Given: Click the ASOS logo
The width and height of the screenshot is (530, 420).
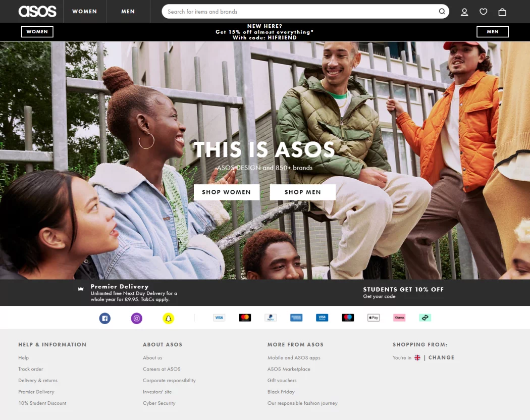Looking at the screenshot, I should 37,12.
